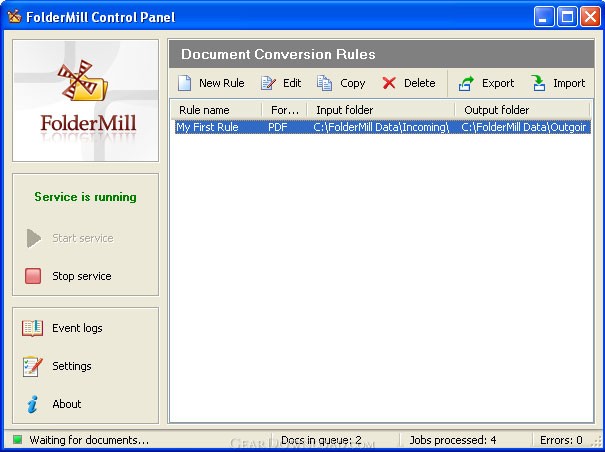Image resolution: width=605 pixels, height=452 pixels.
Task: Click 'Docs in queue: 2' status entry
Action: click(321, 440)
